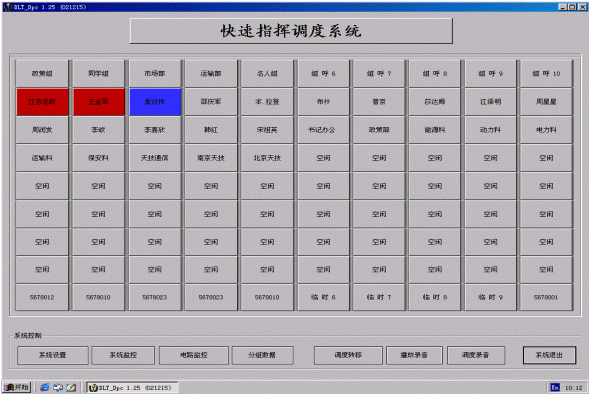
Task: Click the 系统设置 system settings button
Action: pos(53,355)
